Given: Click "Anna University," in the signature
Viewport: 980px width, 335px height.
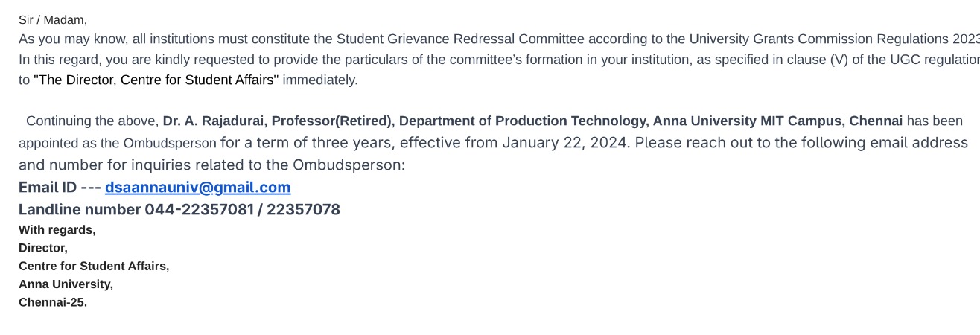Looking at the screenshot, I should 66,284.
